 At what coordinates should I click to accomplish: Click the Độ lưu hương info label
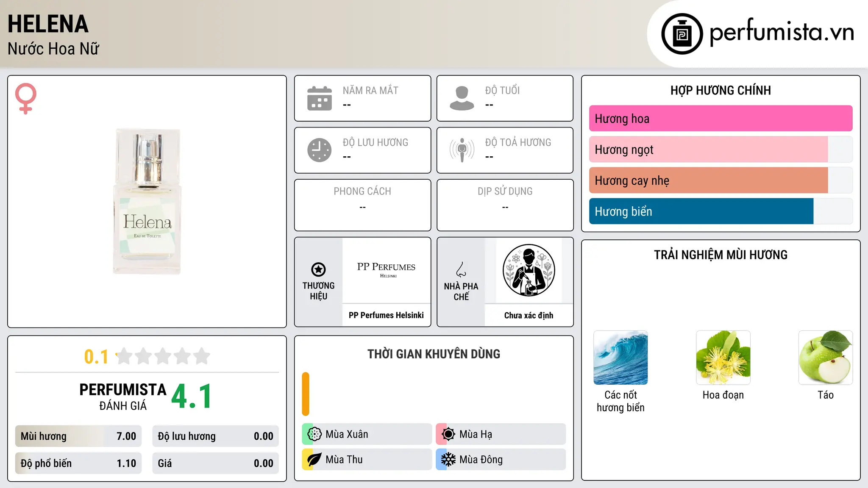[x=375, y=142]
